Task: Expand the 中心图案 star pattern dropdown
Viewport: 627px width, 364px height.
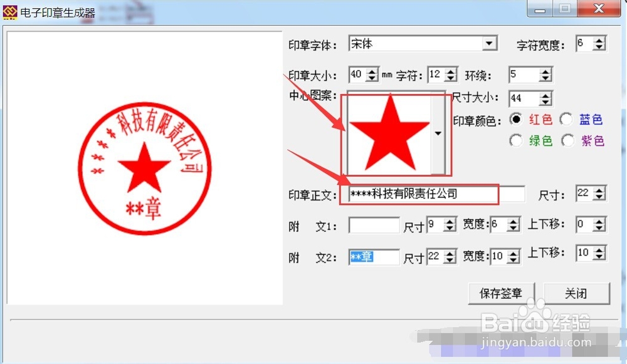Action: coord(438,133)
